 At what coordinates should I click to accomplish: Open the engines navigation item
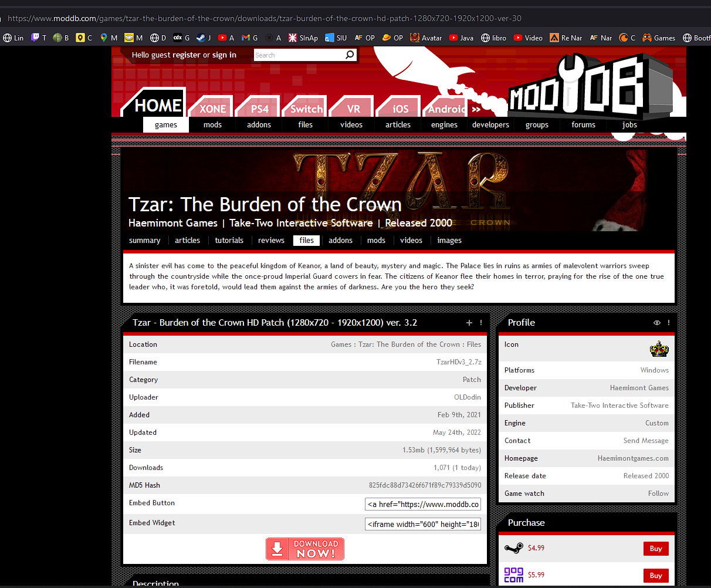[x=444, y=124]
